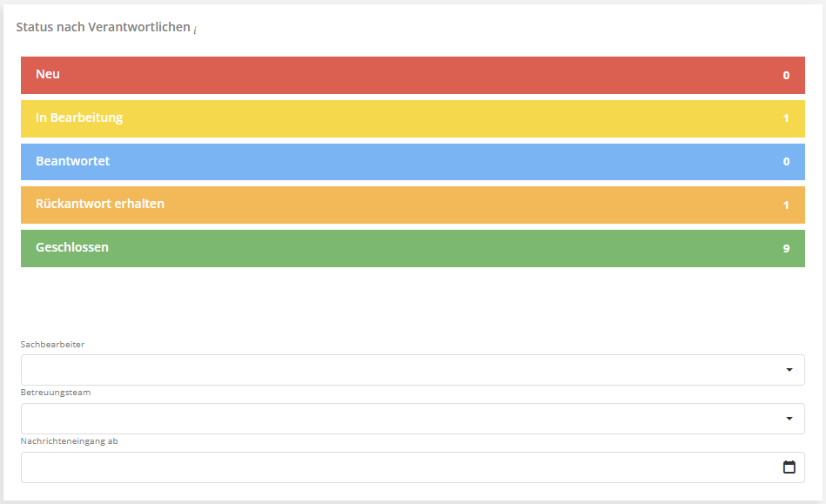Open the calendar date picker icon
The width and height of the screenshot is (826, 504).
tap(789, 467)
